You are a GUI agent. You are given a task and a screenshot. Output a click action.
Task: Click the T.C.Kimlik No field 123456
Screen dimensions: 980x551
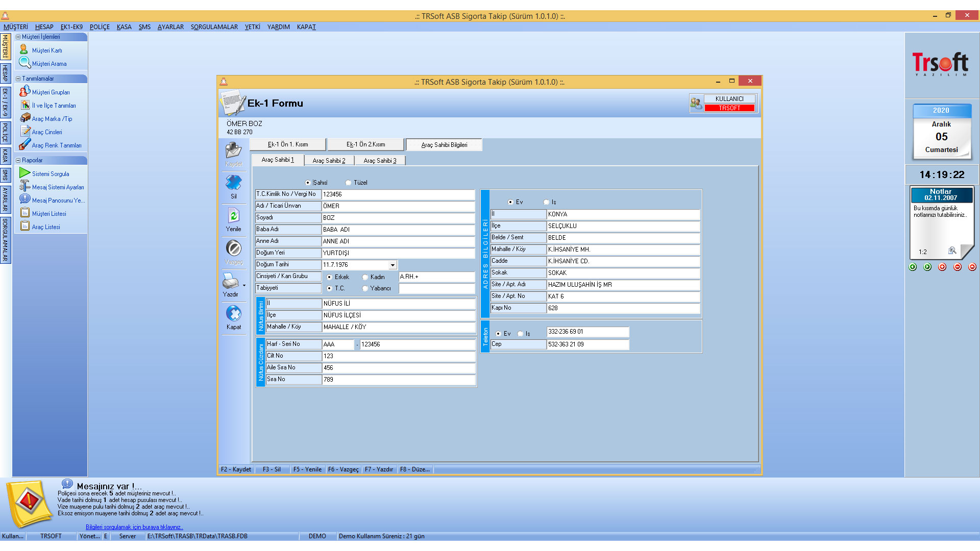tap(398, 194)
